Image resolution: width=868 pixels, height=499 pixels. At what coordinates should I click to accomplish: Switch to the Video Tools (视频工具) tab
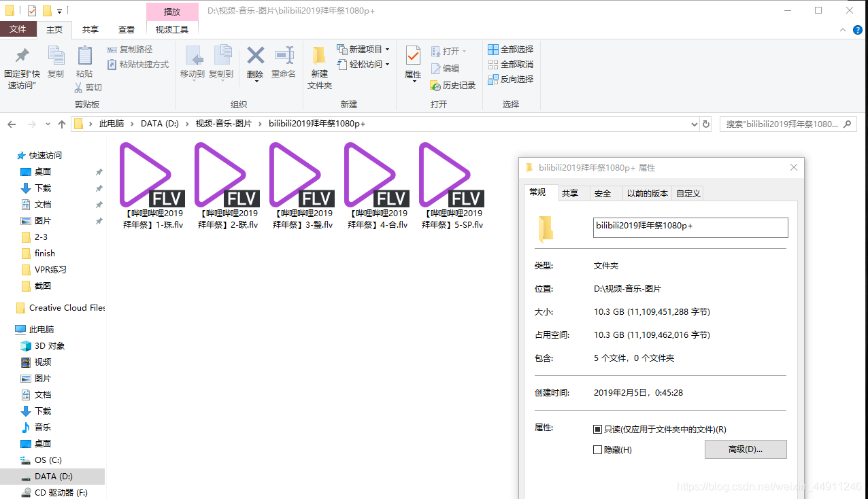click(x=172, y=30)
